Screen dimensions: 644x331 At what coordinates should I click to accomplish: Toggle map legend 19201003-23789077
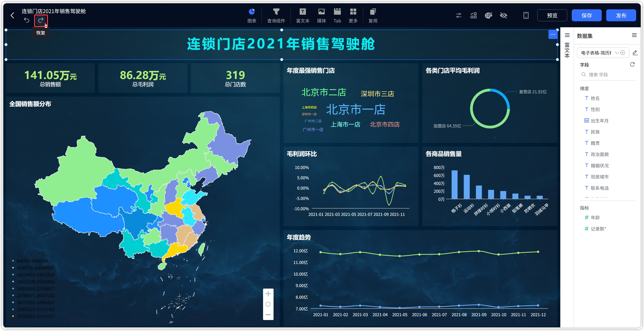(x=33, y=289)
